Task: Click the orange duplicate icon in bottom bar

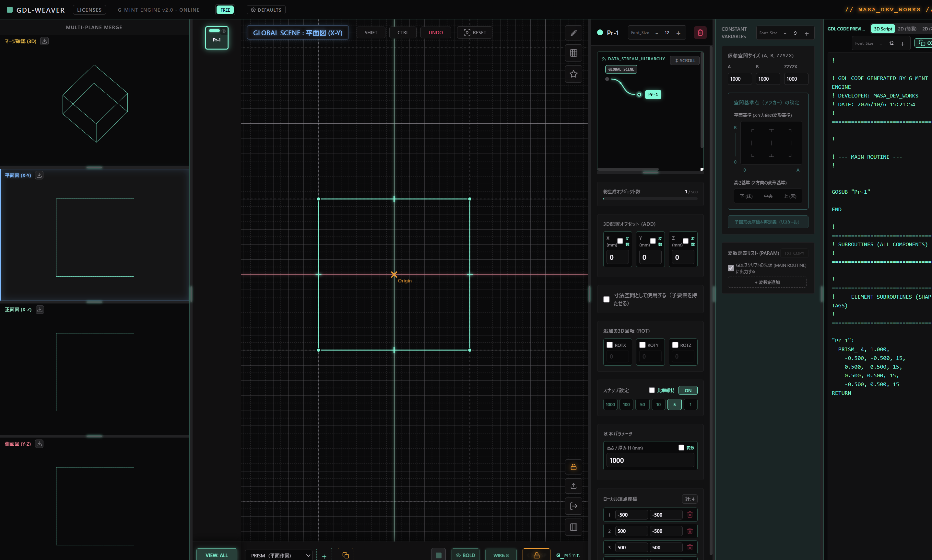Action: coord(346,555)
